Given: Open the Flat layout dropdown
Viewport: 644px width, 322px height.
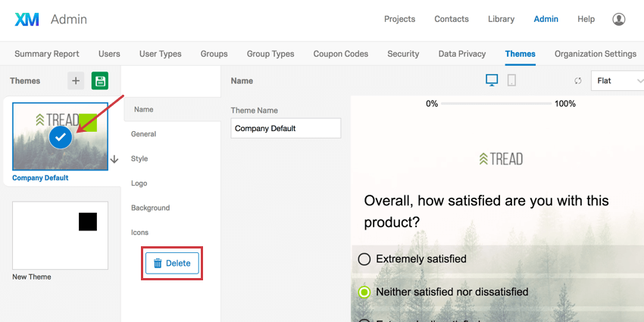Looking at the screenshot, I should 617,81.
